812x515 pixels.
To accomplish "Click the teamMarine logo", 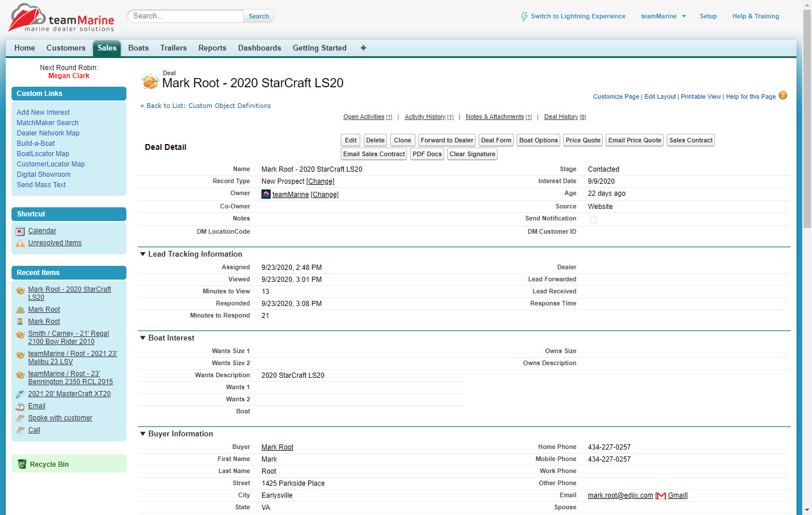I will 61,18.
